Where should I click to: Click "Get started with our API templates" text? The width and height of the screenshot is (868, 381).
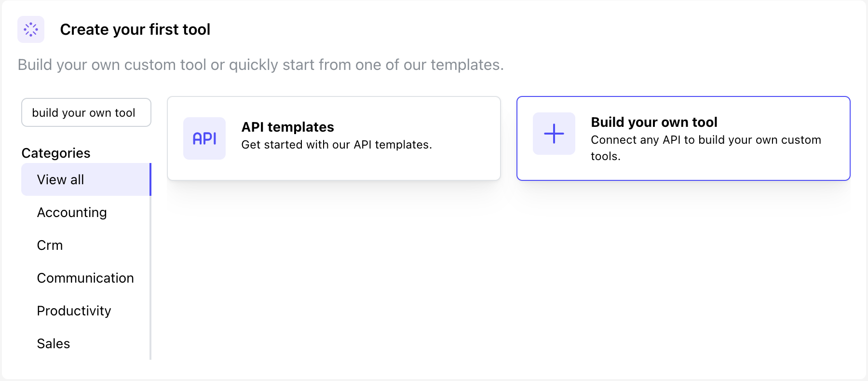tap(337, 145)
